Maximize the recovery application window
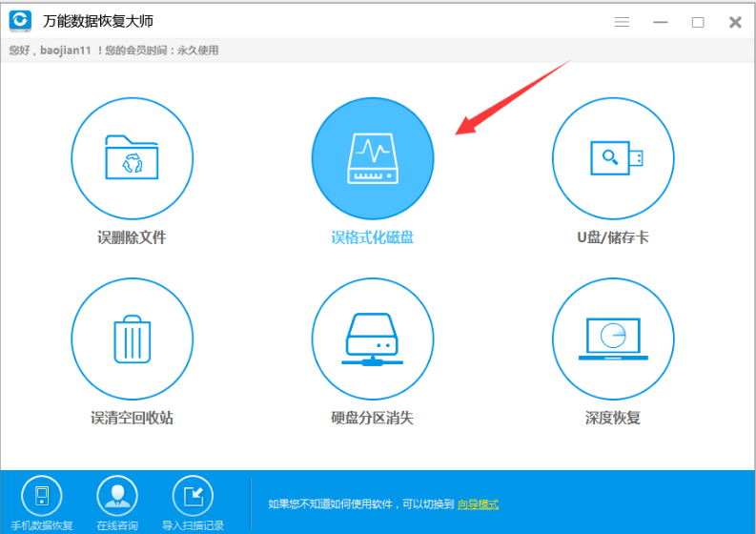756x534 pixels. tap(698, 22)
